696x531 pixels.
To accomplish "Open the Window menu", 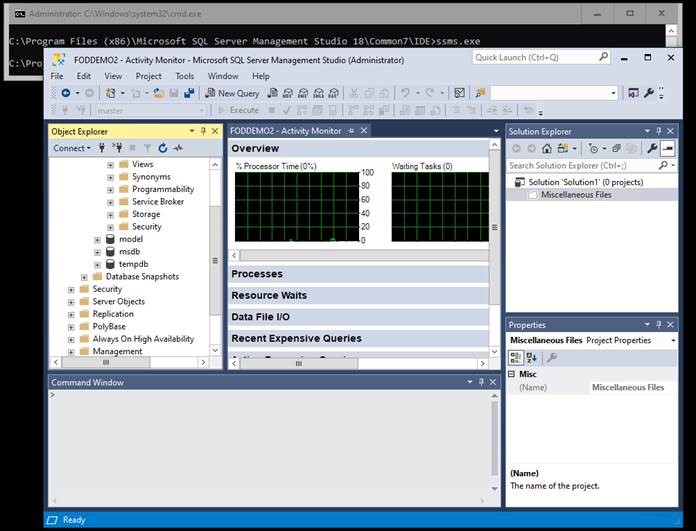I will coord(223,76).
